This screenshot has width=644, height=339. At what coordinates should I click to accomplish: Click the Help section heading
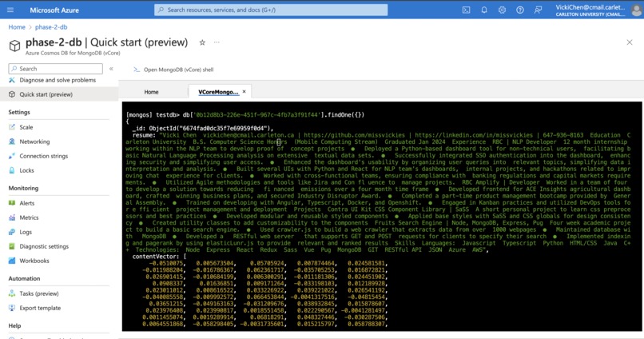pyautogui.click(x=14, y=326)
